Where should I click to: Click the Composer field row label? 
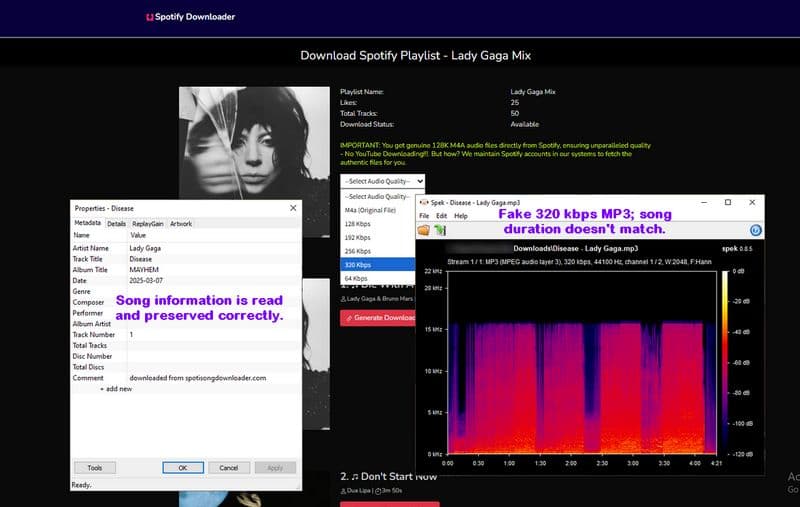coord(88,302)
